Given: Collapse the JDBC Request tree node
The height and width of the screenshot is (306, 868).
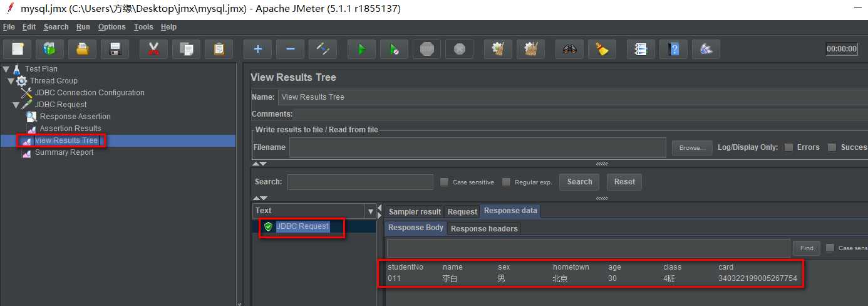Looking at the screenshot, I should (x=16, y=105).
